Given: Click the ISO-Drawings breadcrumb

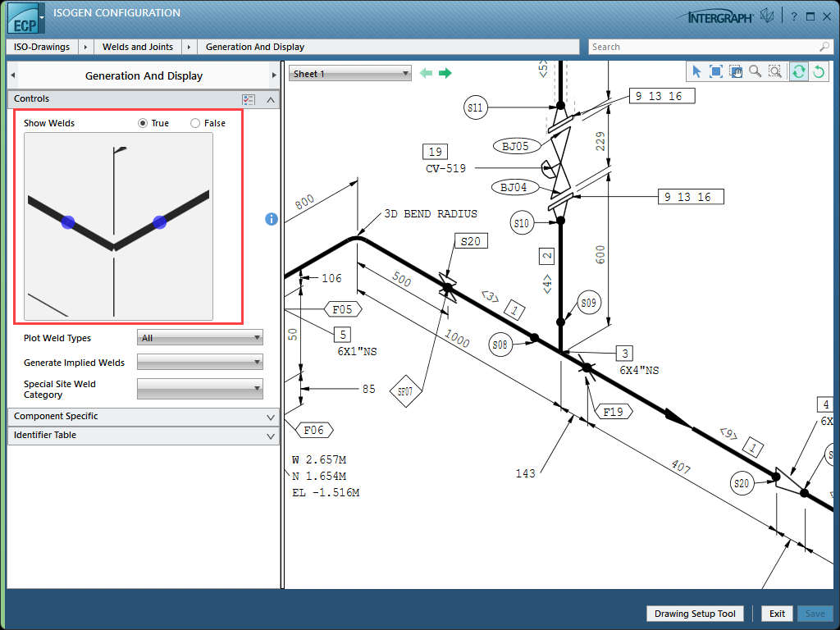Looking at the screenshot, I should pos(43,47).
